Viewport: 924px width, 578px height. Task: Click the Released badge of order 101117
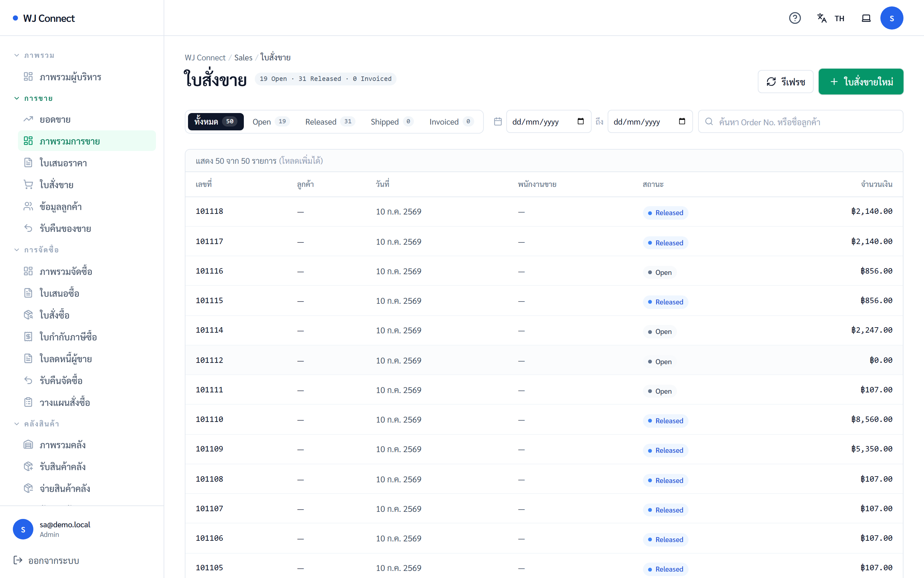point(665,243)
